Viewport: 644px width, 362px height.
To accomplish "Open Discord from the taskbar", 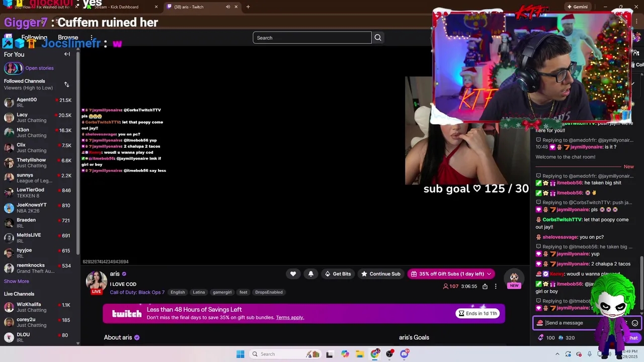I will point(404,354).
